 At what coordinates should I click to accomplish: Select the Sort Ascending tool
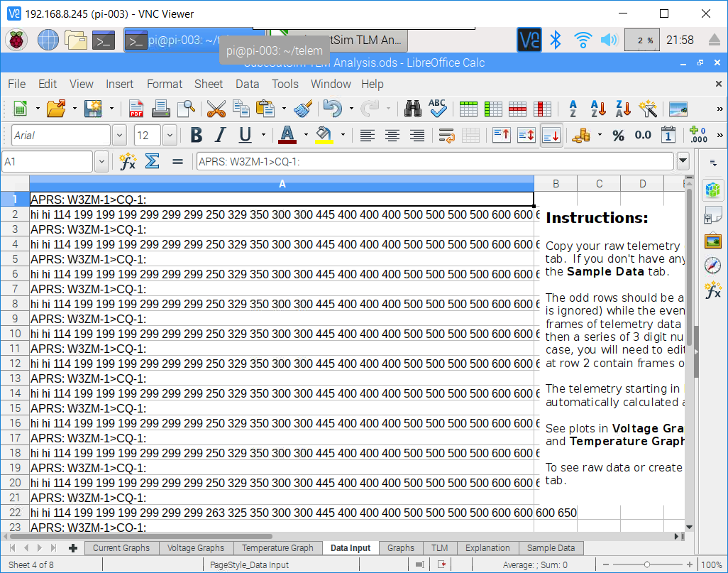(x=597, y=109)
